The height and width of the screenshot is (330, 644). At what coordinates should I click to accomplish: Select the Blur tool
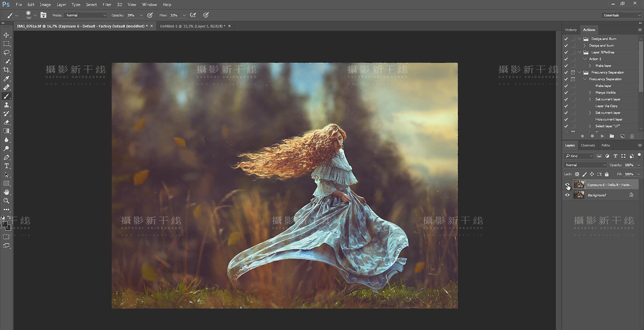[6, 140]
